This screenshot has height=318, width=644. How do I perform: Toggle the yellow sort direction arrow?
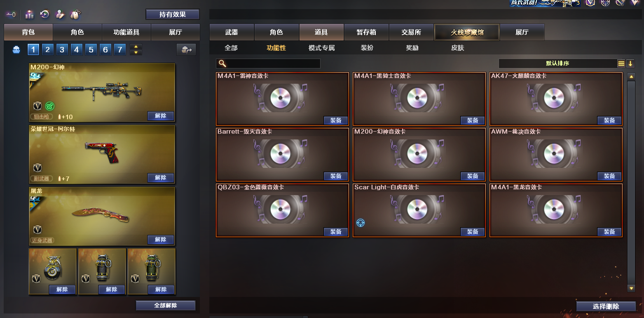[630, 64]
